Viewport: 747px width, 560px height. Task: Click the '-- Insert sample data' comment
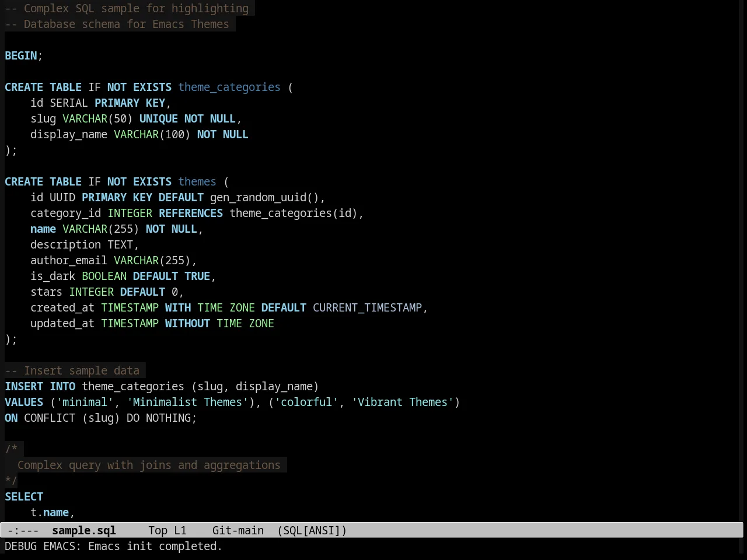pyautogui.click(x=72, y=371)
